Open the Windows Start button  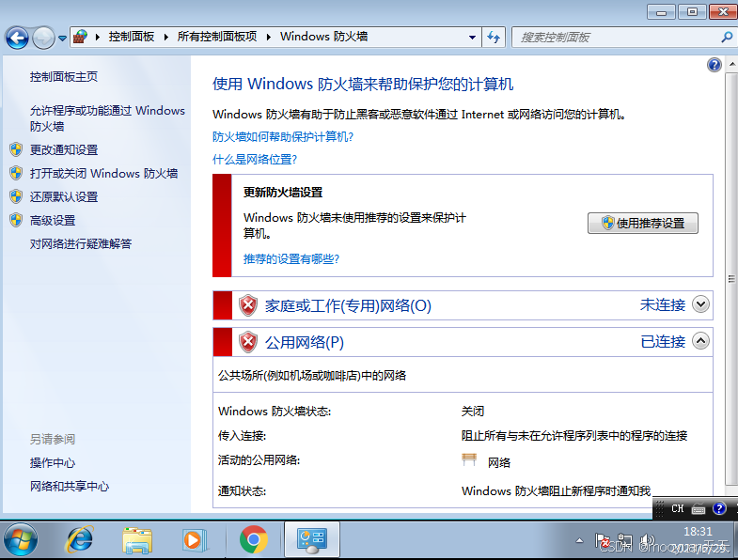tap(21, 539)
